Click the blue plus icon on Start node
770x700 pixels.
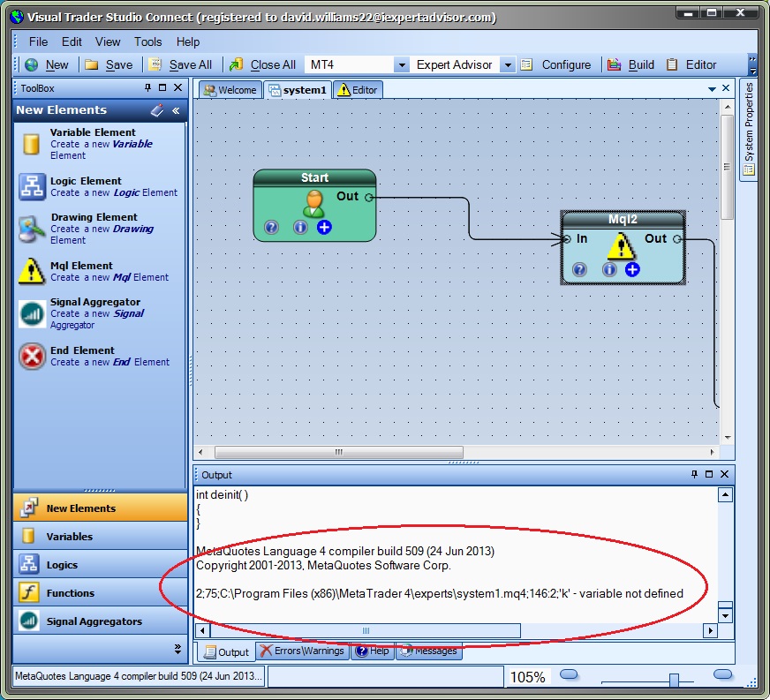click(324, 228)
